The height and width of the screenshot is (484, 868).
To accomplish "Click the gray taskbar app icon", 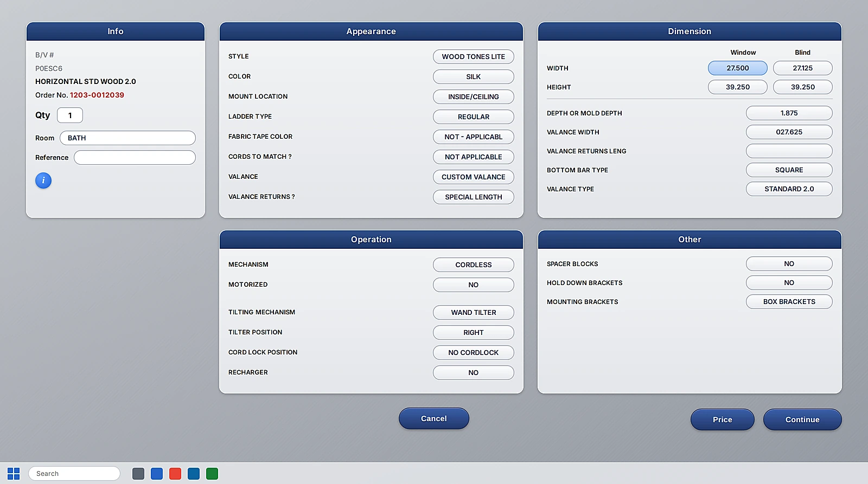I will coord(138,474).
